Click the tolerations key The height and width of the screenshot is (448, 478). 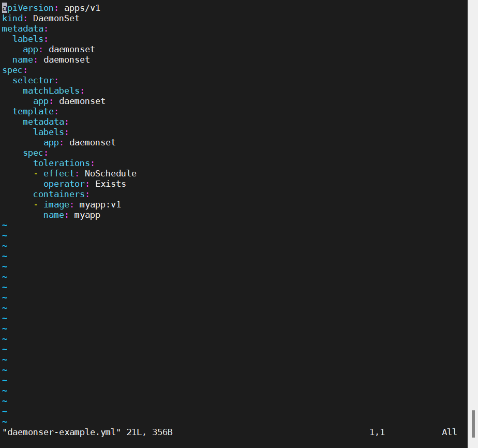point(62,163)
